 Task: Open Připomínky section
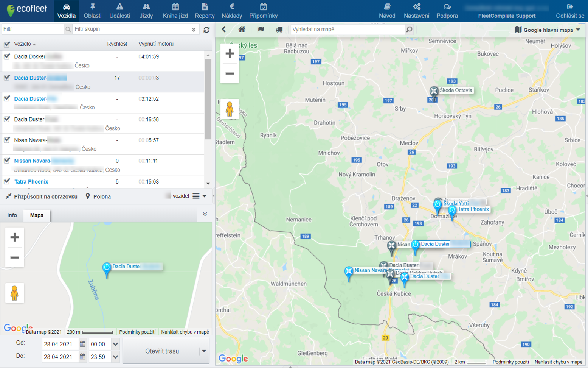point(263,11)
